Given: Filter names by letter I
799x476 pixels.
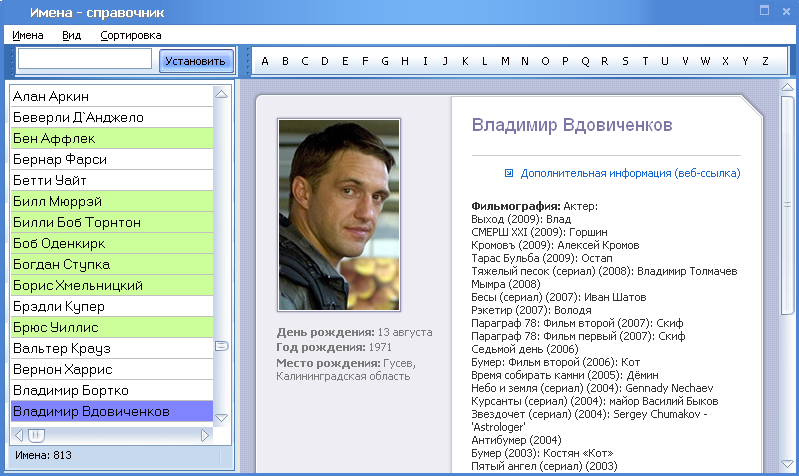Looking at the screenshot, I should tap(425, 61).
